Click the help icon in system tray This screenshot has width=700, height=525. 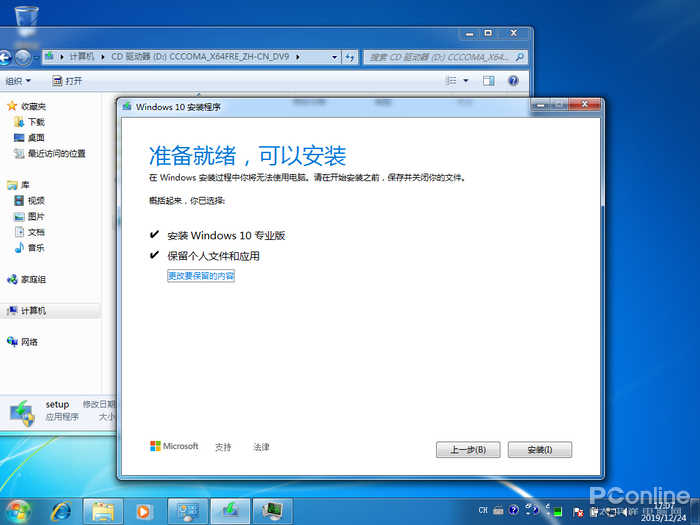click(x=513, y=510)
